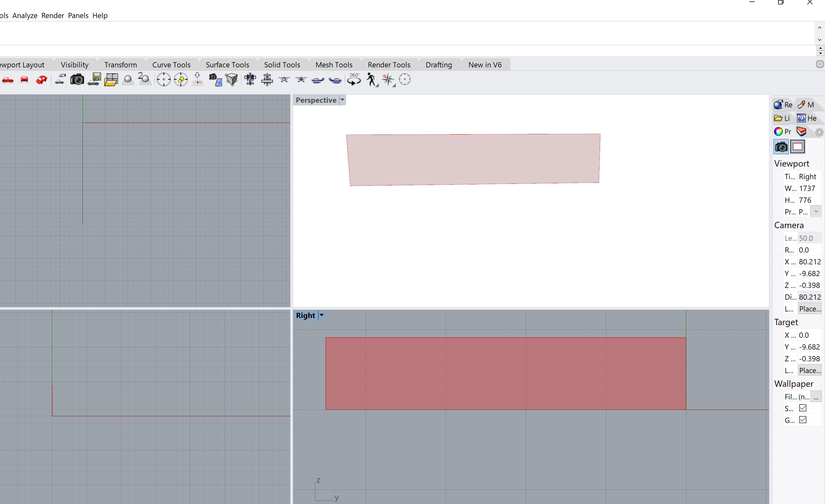The width and height of the screenshot is (825, 504).
Task: Click the airplane top-view icon
Action: click(250, 80)
